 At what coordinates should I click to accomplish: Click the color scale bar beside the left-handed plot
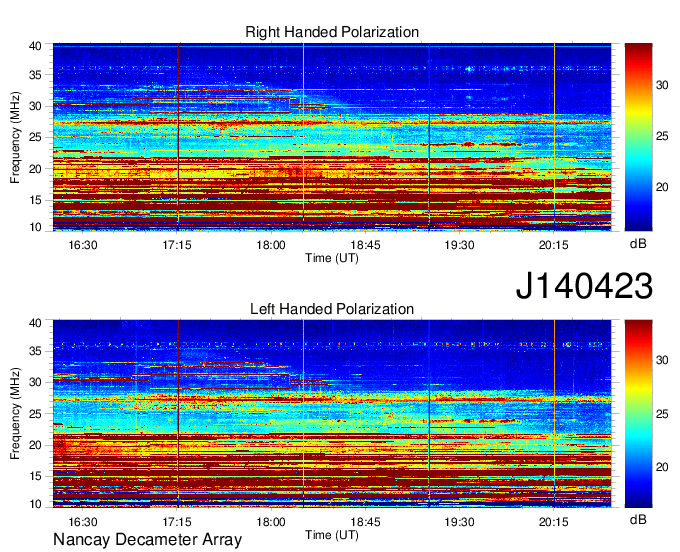click(638, 414)
